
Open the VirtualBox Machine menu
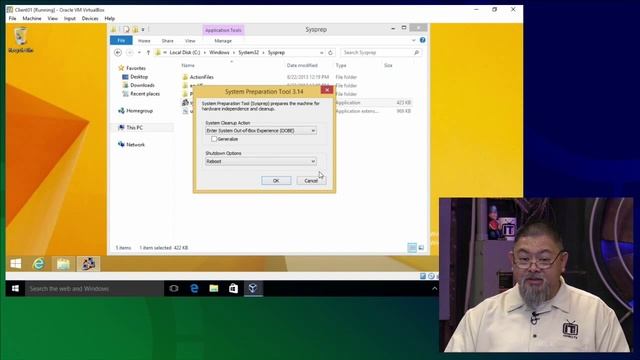coord(32,18)
